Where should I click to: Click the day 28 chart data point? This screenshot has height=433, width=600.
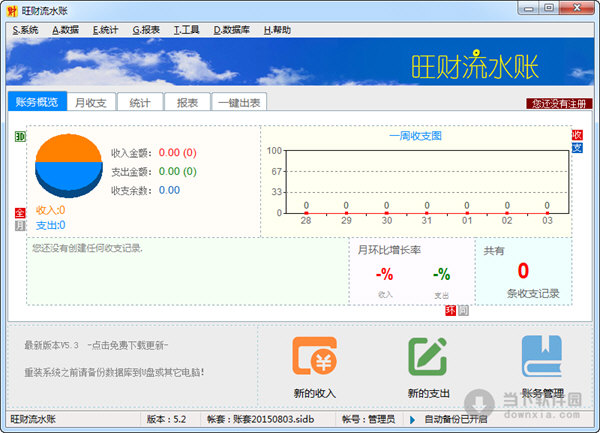tap(306, 213)
